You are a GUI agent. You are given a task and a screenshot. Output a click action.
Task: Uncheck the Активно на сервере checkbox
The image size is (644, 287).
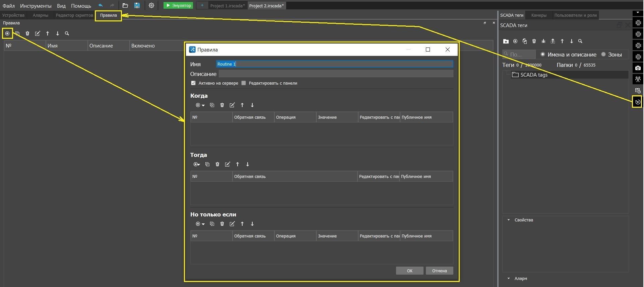(x=193, y=83)
